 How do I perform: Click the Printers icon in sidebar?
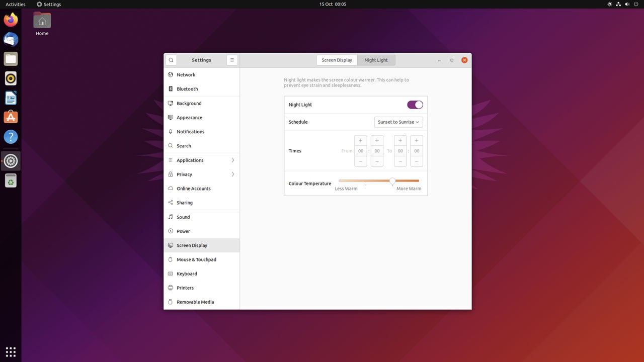coord(171,288)
